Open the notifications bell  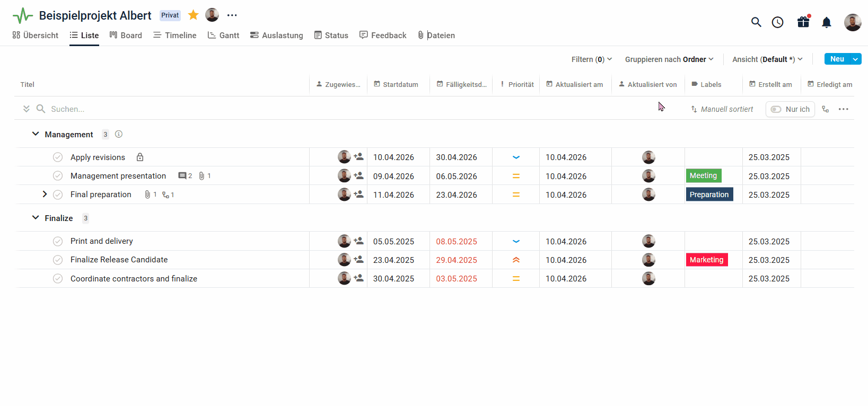click(x=826, y=22)
